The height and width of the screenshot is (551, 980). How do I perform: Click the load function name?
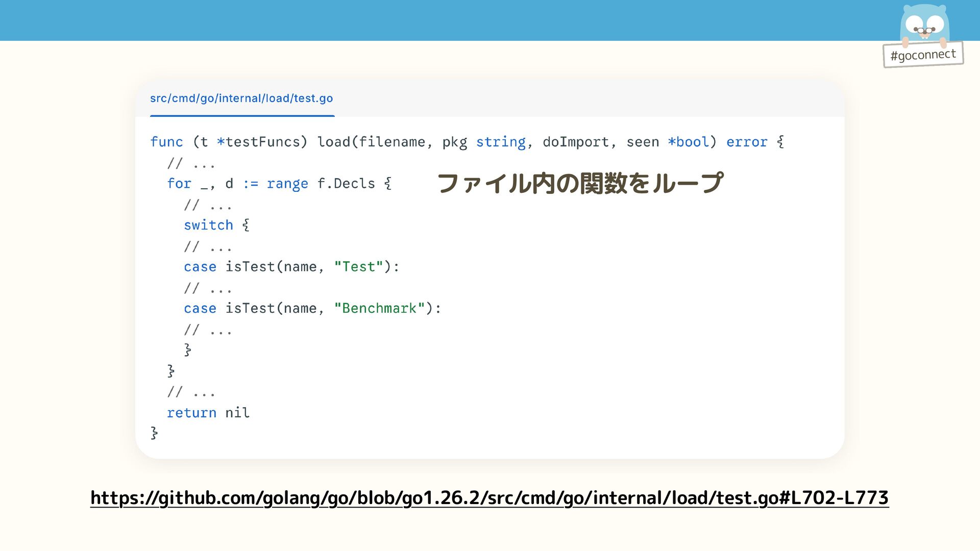click(x=333, y=142)
